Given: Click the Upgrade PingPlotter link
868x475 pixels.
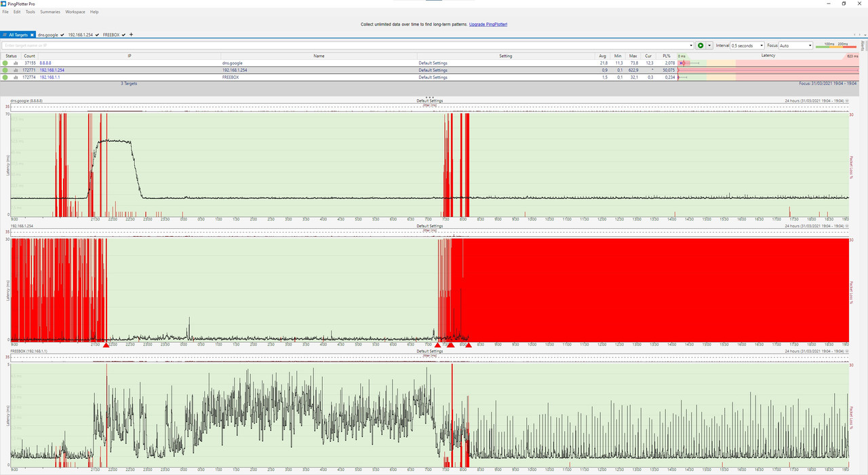Looking at the screenshot, I should tap(488, 24).
